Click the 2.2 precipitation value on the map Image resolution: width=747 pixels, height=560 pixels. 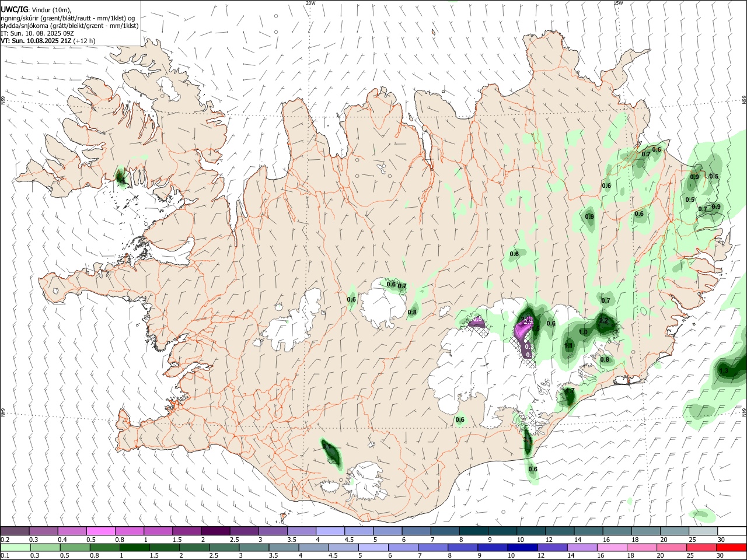point(604,321)
